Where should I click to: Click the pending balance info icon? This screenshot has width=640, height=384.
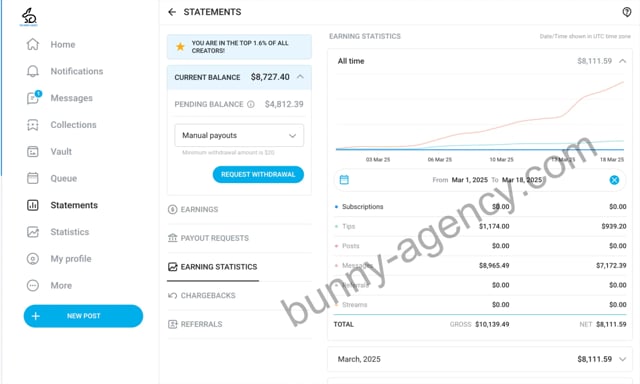click(251, 104)
